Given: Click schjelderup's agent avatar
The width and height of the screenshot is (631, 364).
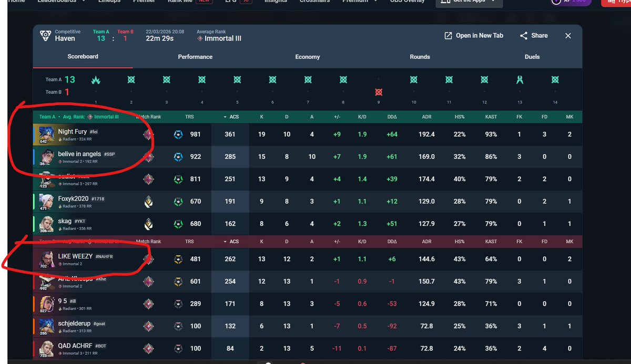Looking at the screenshot, I should [46, 326].
